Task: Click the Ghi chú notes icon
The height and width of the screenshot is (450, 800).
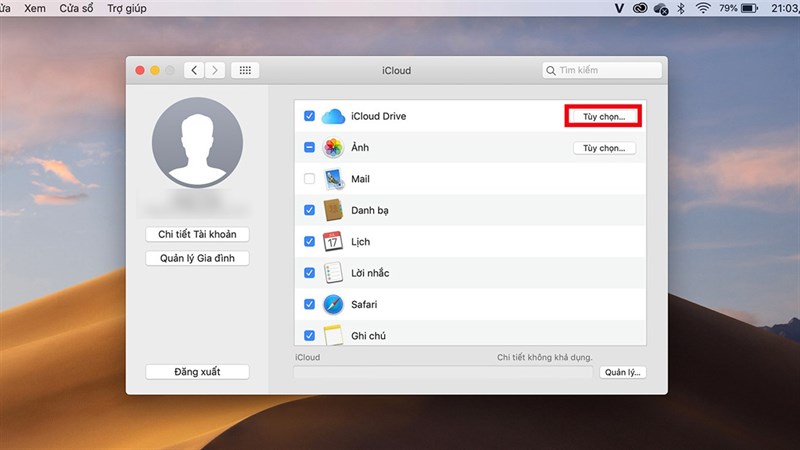Action: tap(333, 335)
